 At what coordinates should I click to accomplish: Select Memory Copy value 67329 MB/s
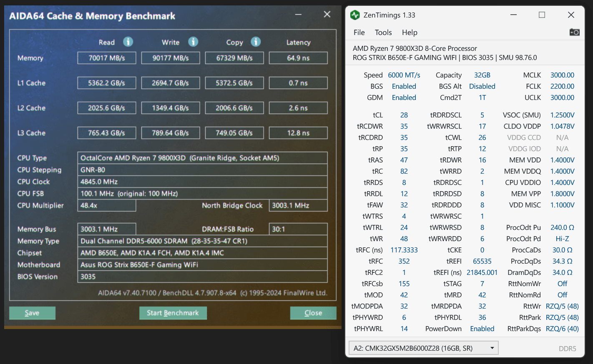(x=234, y=58)
